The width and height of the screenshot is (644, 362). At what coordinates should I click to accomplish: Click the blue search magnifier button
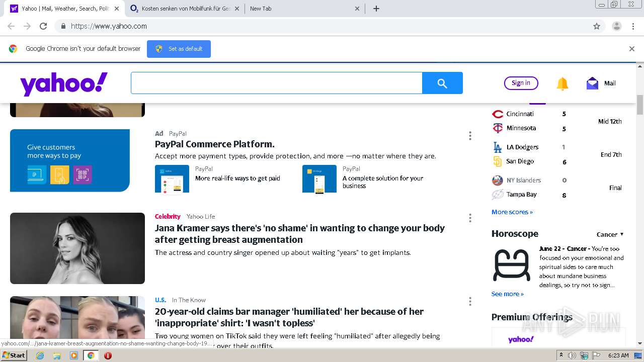click(x=442, y=83)
